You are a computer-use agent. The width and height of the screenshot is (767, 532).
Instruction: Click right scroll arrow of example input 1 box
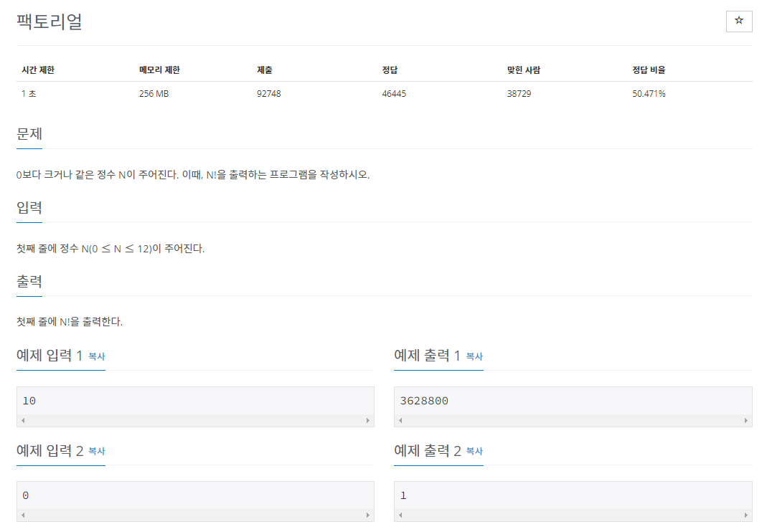[x=368, y=421]
